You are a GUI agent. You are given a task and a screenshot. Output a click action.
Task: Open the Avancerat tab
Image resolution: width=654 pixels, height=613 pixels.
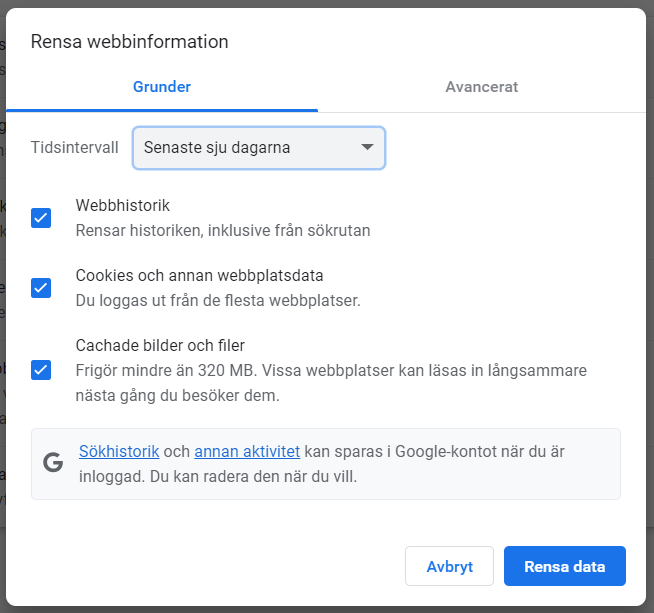[x=482, y=87]
